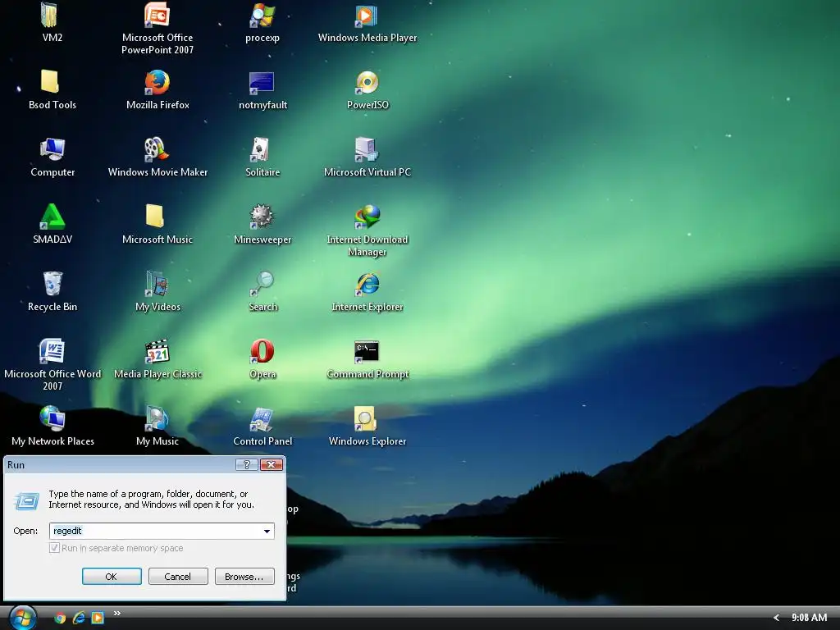
Task: Select the Opera browser icon
Action: click(x=262, y=351)
